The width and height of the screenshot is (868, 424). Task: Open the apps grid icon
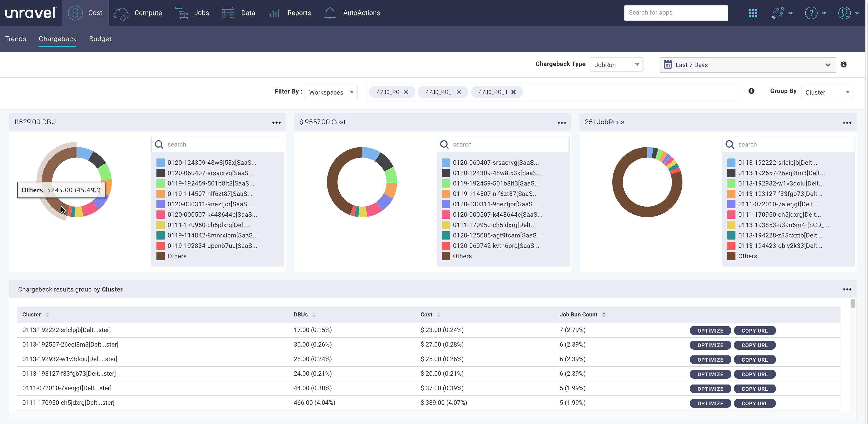[753, 13]
